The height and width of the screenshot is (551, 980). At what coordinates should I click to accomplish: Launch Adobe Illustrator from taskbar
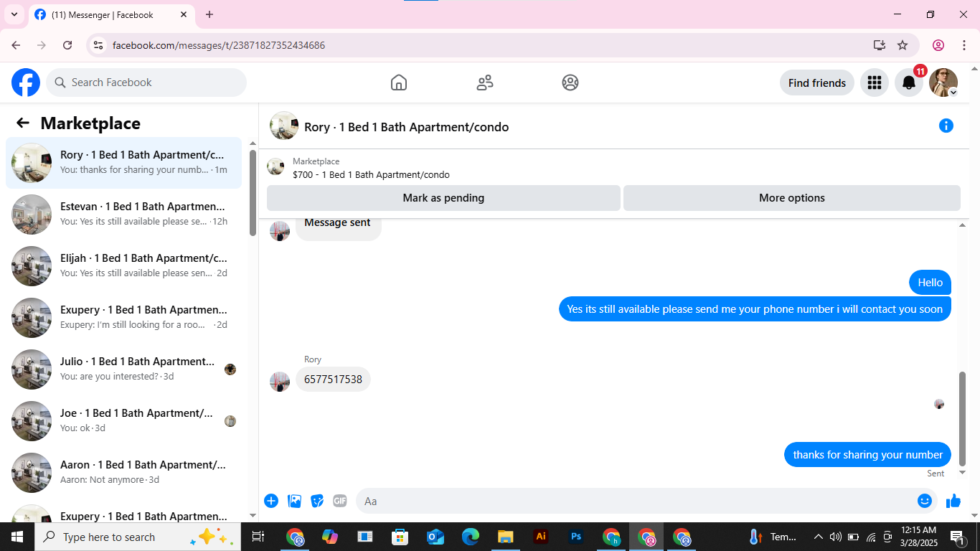pyautogui.click(x=541, y=537)
